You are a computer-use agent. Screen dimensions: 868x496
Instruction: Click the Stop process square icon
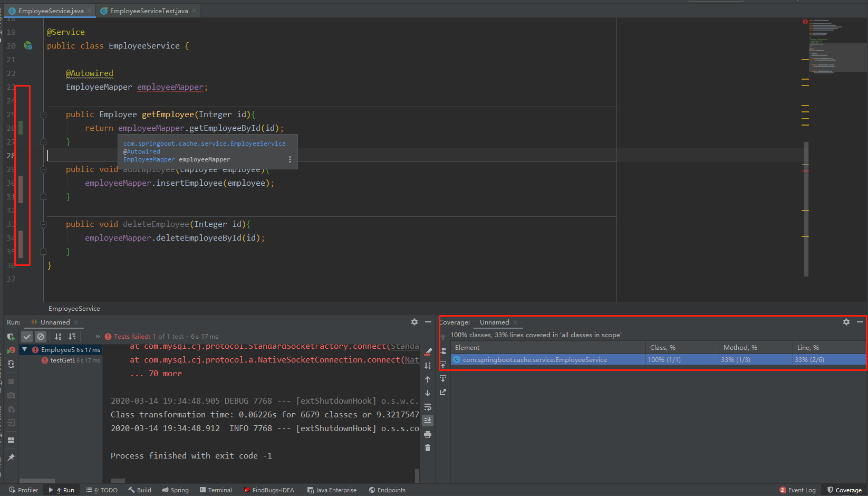coord(11,381)
